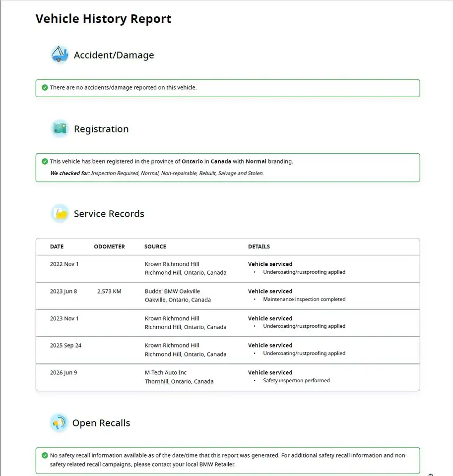Select the Vehicle History Report title
This screenshot has width=453, height=476.
[103, 19]
